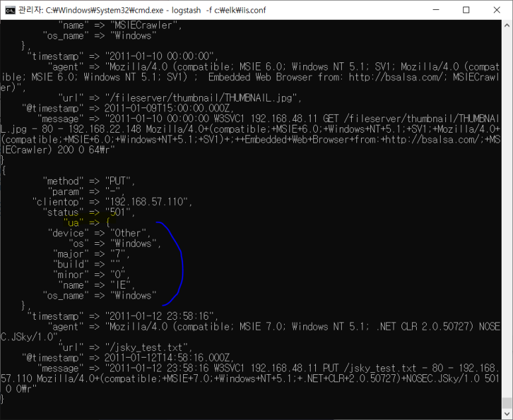Viewport: 513px width, 420px height.
Task: Click the "url" THUMBNAIL.jpg line
Action: 181,98
